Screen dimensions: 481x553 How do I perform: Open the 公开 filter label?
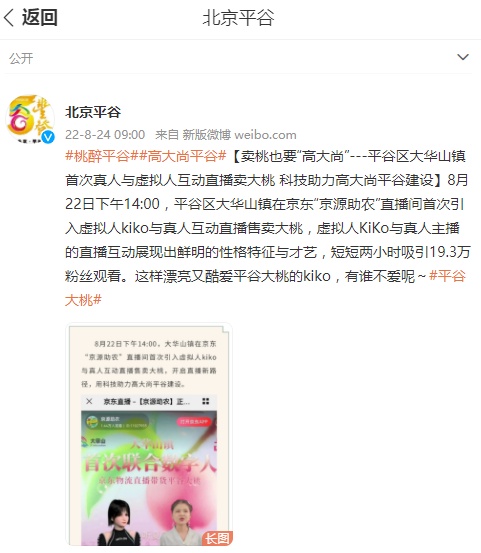21,59
